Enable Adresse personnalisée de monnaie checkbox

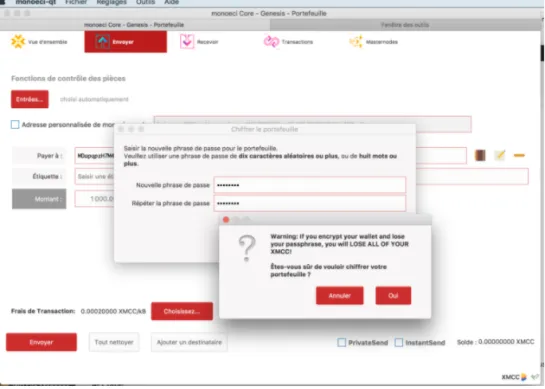coord(15,124)
